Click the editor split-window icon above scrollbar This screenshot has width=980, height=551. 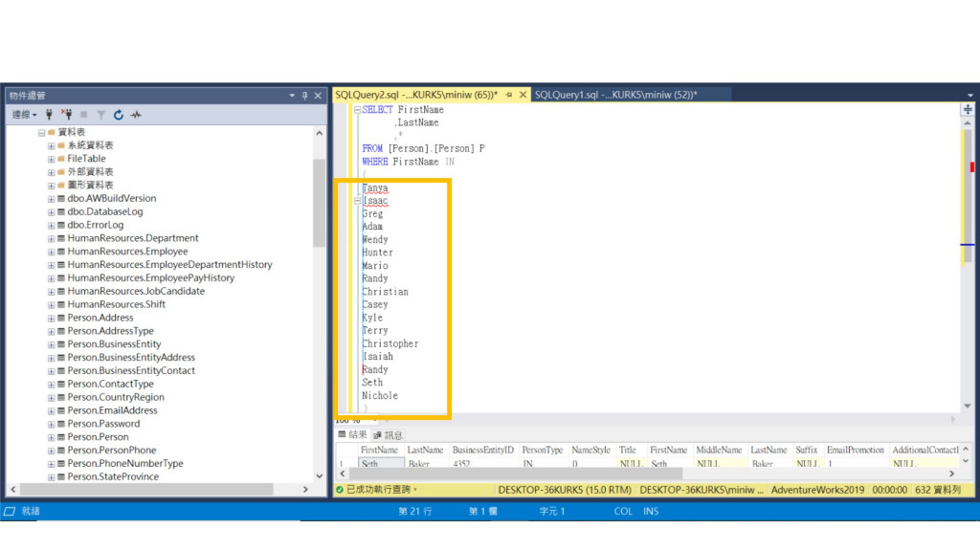[x=968, y=109]
